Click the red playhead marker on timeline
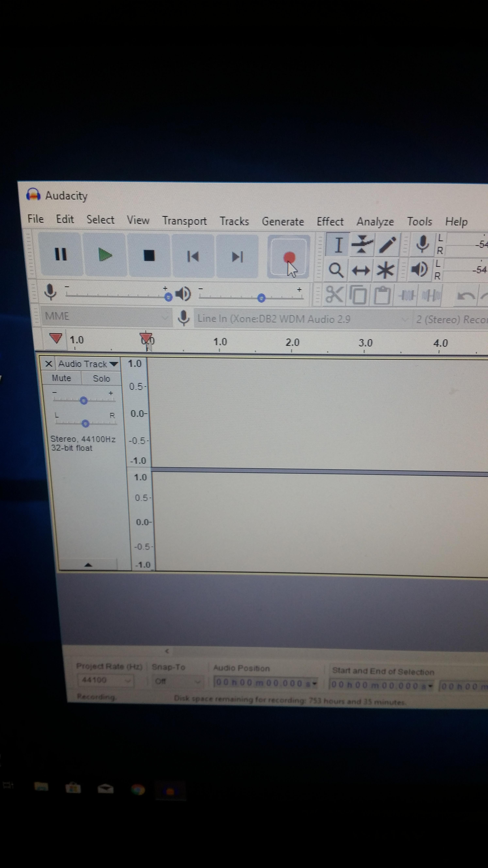Viewport: 488px width, 868px height. click(x=146, y=338)
